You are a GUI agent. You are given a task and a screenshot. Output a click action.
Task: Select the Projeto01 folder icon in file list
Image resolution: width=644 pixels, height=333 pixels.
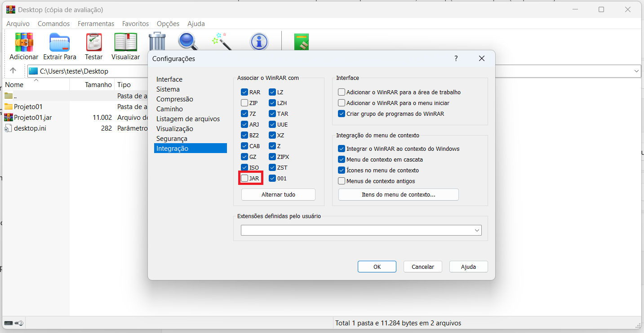pyautogui.click(x=9, y=107)
